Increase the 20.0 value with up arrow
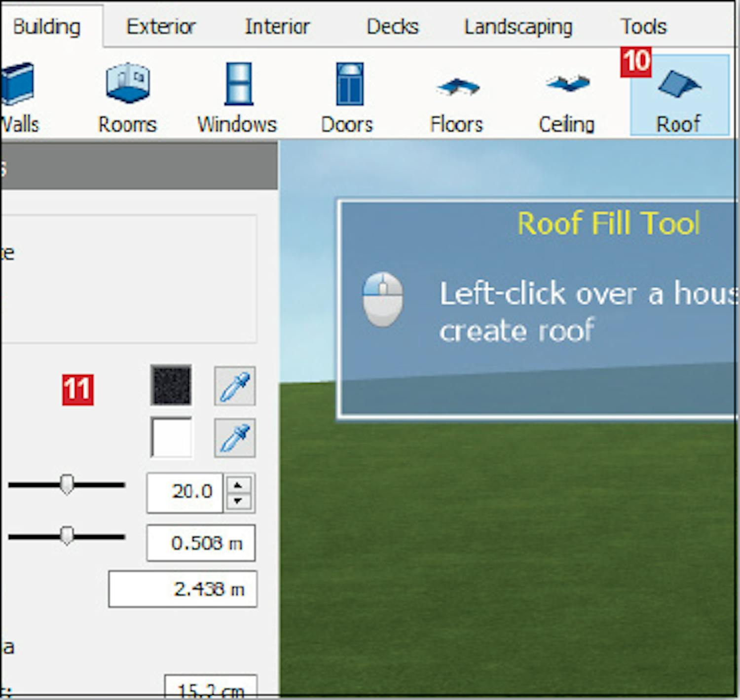 pyautogui.click(x=238, y=485)
